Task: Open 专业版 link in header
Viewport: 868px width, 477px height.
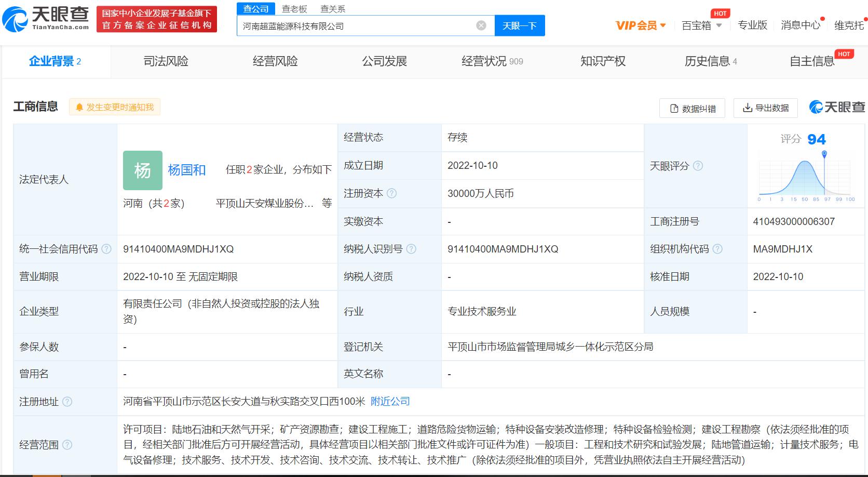Action: pos(752,25)
